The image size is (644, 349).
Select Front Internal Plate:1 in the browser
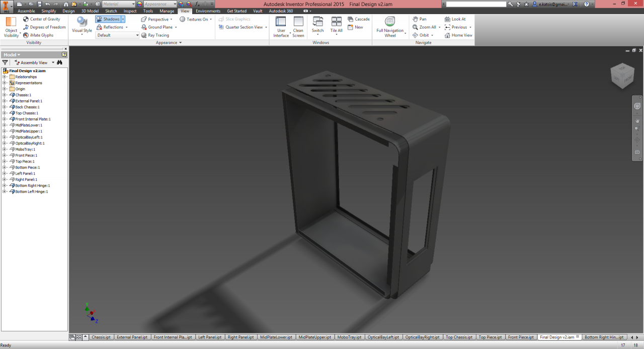click(33, 119)
